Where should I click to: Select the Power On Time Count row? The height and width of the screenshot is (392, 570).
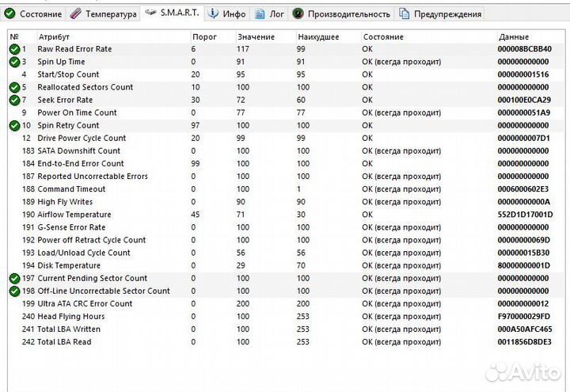click(x=77, y=112)
